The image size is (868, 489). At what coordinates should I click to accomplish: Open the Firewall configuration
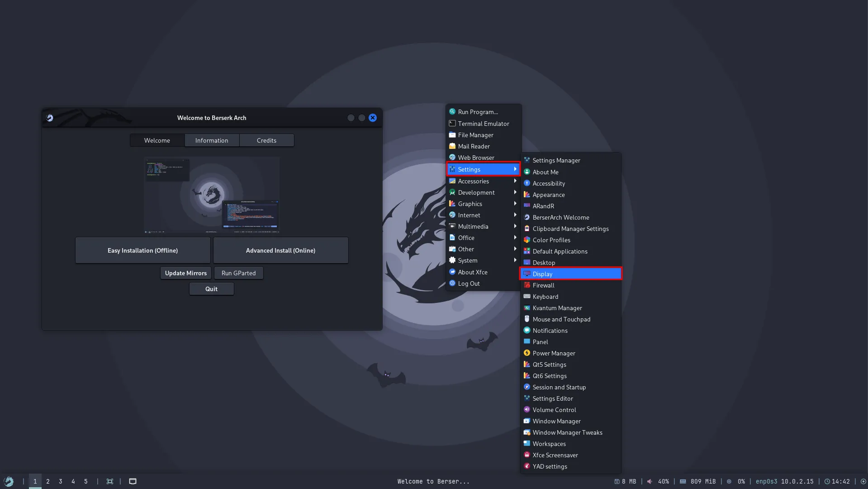click(x=544, y=285)
